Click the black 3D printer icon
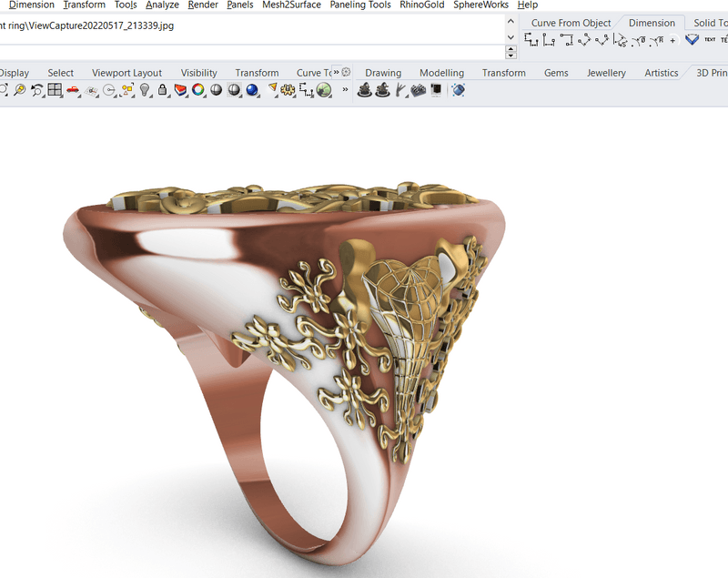Viewport: 728px width, 578px height. (436, 89)
